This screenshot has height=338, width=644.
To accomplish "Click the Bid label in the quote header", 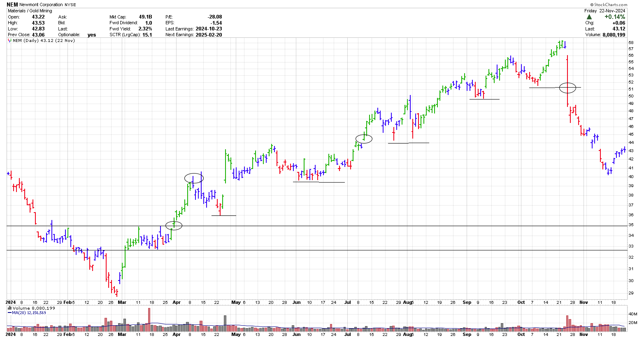I will [62, 23].
